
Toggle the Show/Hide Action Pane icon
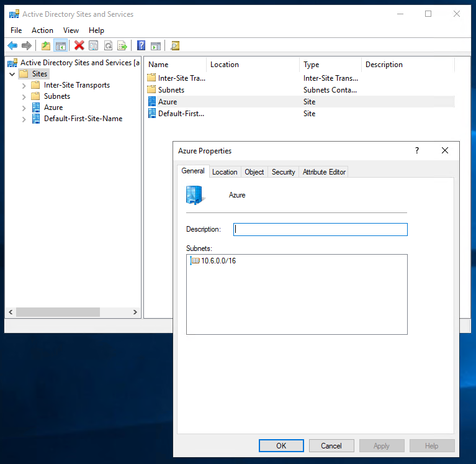pyautogui.click(x=156, y=46)
